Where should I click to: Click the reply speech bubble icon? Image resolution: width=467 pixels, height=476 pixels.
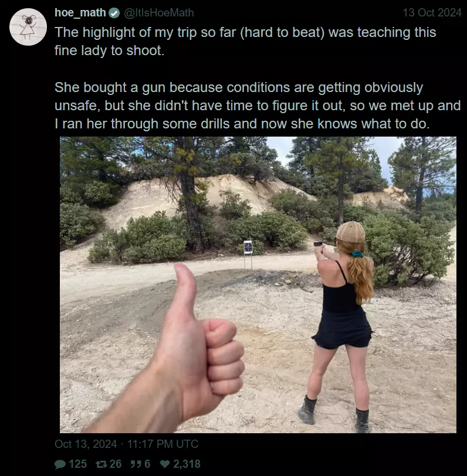tap(60, 464)
